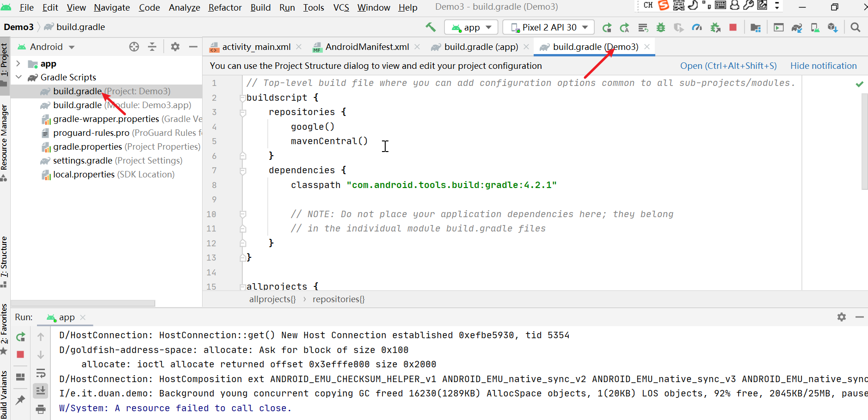Click the editor vertical scrollbar
Screen dimensions: 868x420
(x=864, y=141)
